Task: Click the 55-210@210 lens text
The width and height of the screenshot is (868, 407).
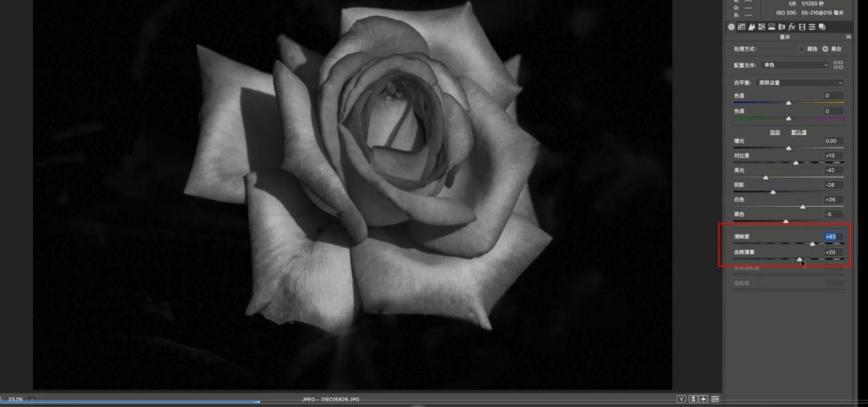Action: pyautogui.click(x=817, y=13)
